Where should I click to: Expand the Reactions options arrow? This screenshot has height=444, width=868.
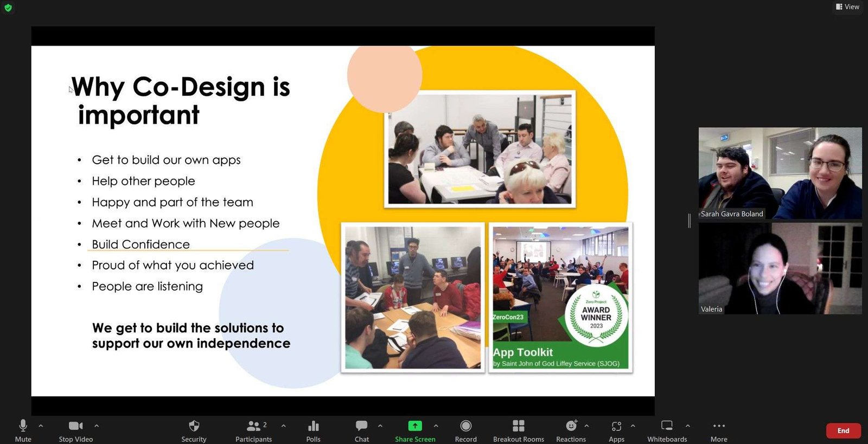tap(586, 426)
